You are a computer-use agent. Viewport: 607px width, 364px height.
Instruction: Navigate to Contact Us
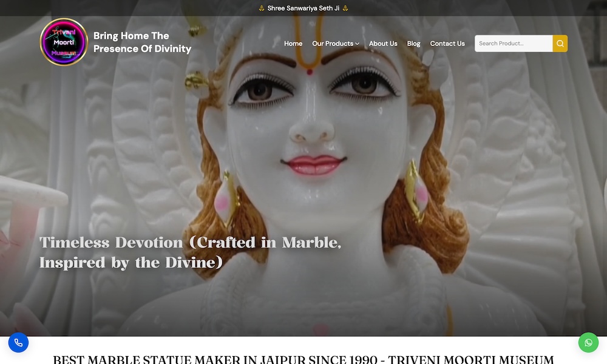447,43
